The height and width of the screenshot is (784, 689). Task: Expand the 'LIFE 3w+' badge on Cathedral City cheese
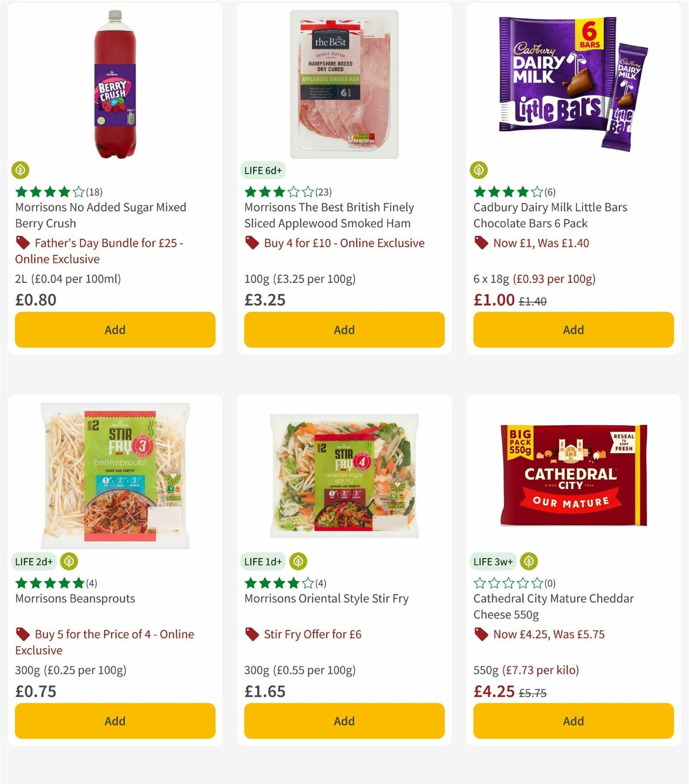[493, 561]
